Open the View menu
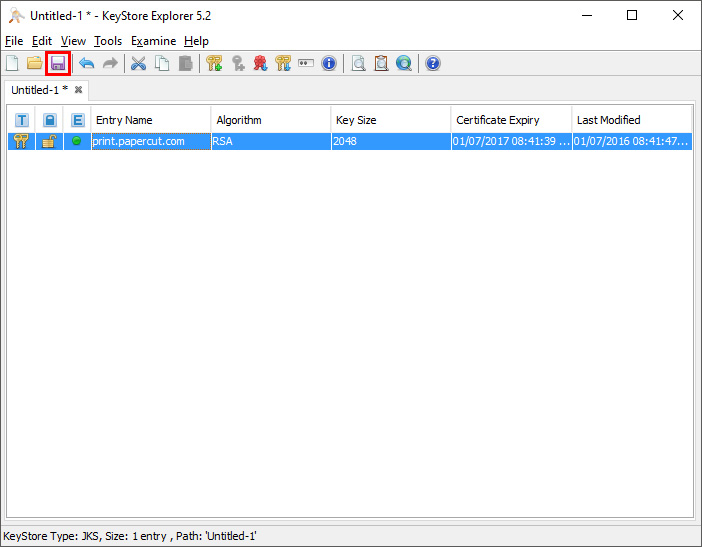 click(x=73, y=41)
